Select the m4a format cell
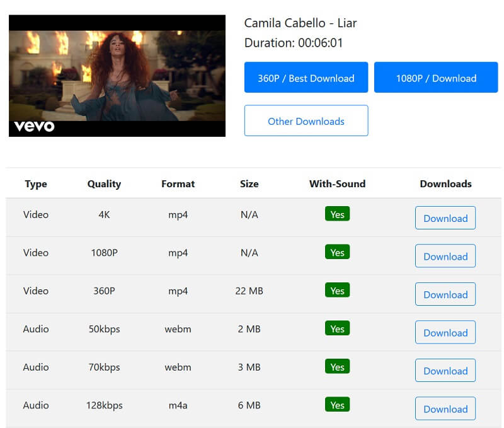 [178, 405]
